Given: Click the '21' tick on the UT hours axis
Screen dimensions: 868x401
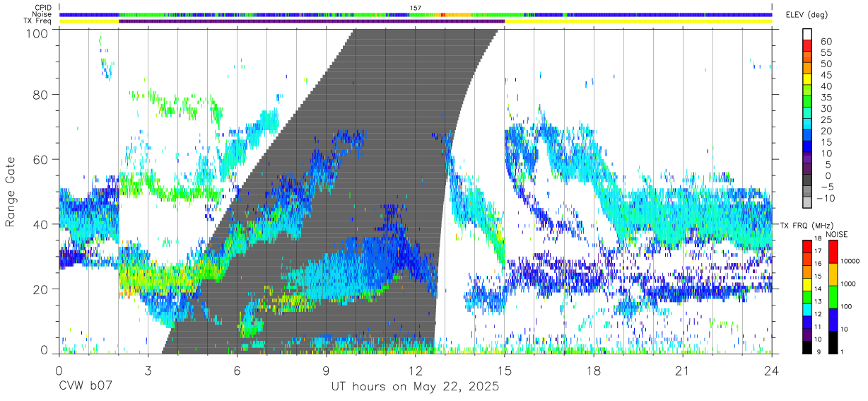Looking at the screenshot, I should [x=683, y=370].
